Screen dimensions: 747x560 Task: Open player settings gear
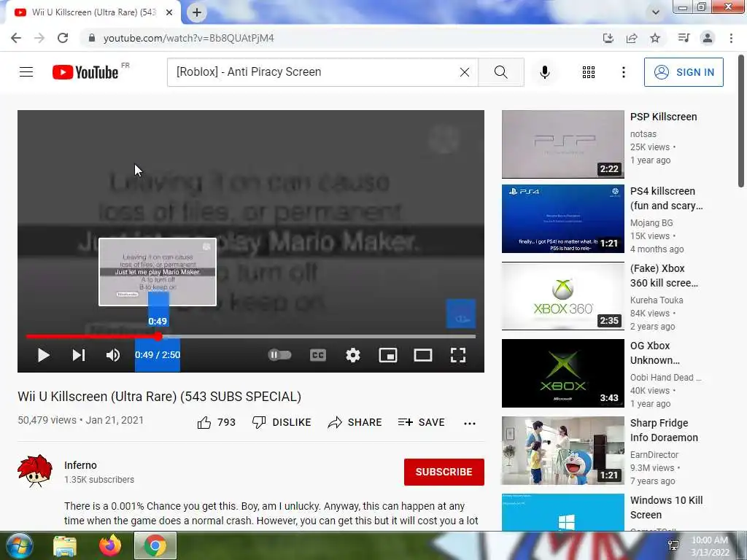click(353, 355)
